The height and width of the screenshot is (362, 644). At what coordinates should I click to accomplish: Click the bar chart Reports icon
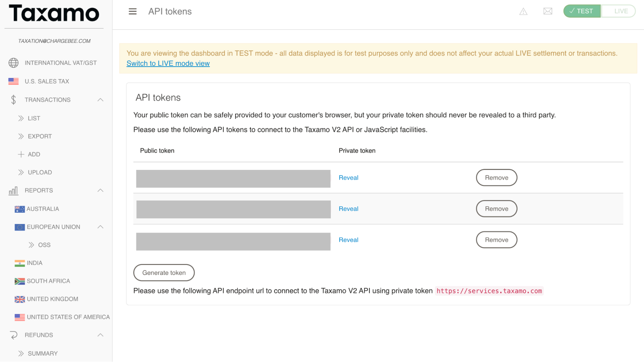pos(14,191)
